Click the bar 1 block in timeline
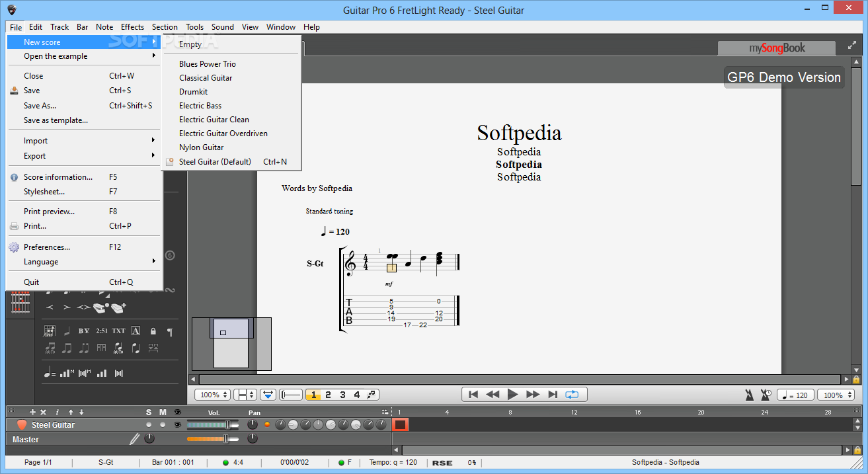 400,425
